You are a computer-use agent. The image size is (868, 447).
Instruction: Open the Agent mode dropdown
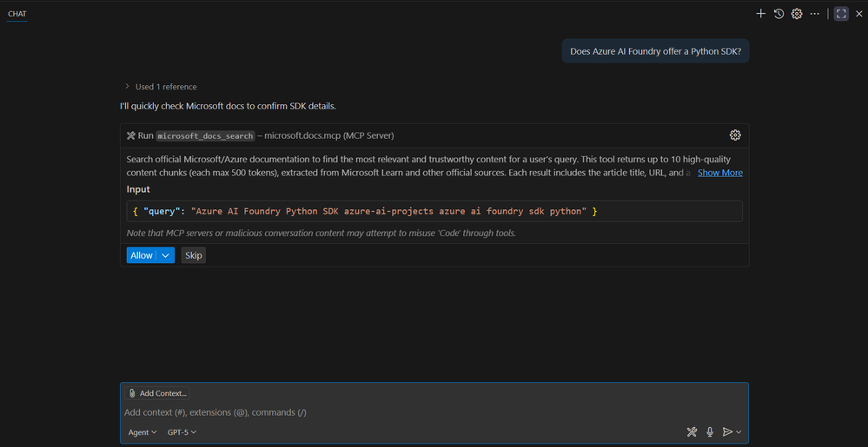point(142,432)
